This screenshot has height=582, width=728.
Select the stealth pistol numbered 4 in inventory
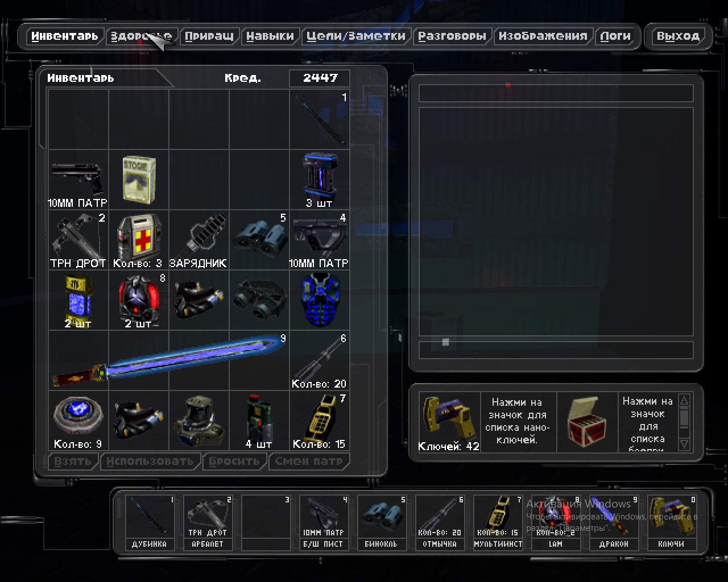pos(320,240)
